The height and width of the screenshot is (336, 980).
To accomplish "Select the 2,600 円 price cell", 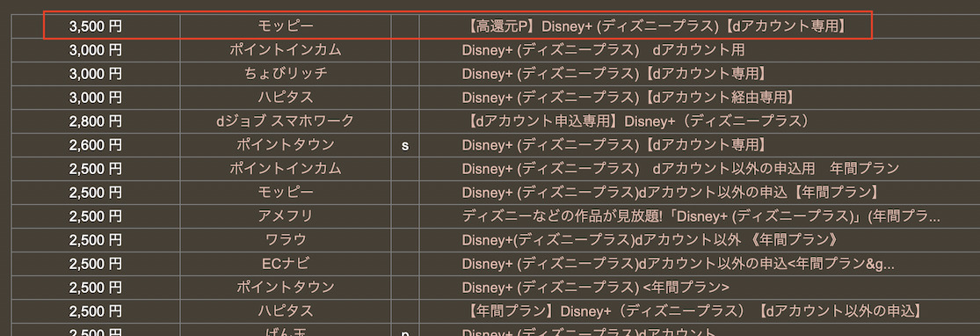I will [96, 145].
